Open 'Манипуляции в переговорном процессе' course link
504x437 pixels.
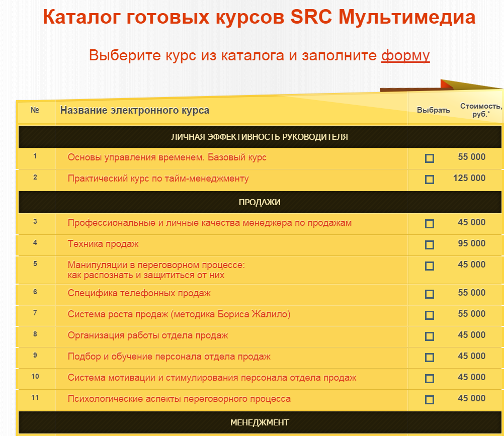[x=156, y=270]
